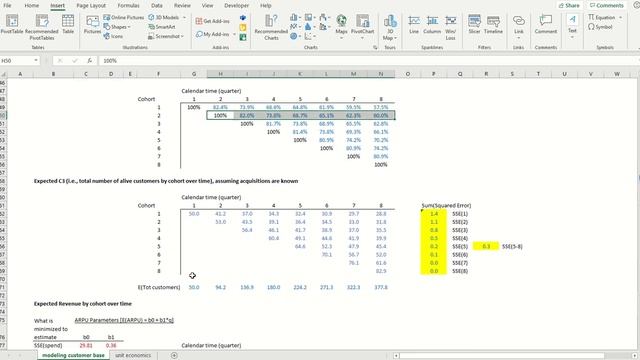The image size is (640, 360).
Task: Click column header P
Action: point(433,74)
